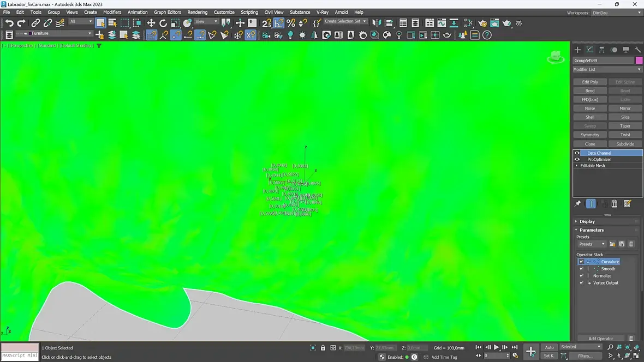Open the Utilities wrench panel tab
The image size is (644, 362).
click(637, 50)
